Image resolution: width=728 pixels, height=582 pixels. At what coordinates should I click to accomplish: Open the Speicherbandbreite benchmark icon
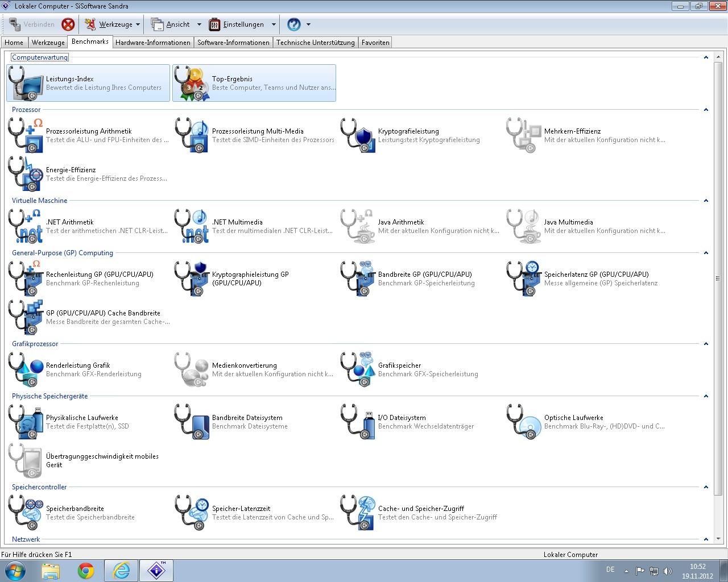click(26, 513)
